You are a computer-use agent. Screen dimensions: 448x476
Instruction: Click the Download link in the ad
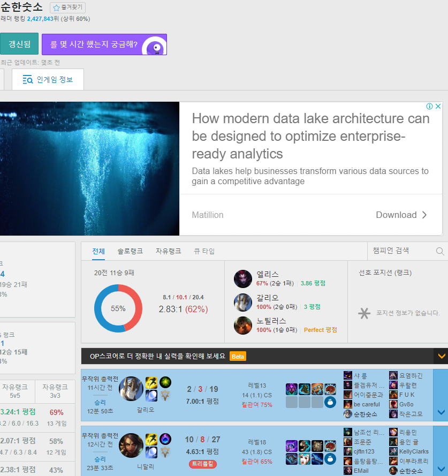pyautogui.click(x=401, y=215)
